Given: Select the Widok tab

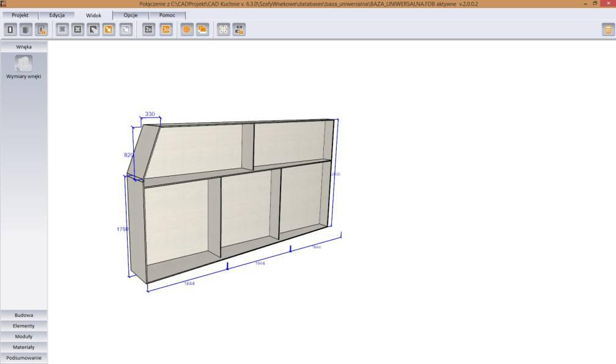Looking at the screenshot, I should click(94, 15).
